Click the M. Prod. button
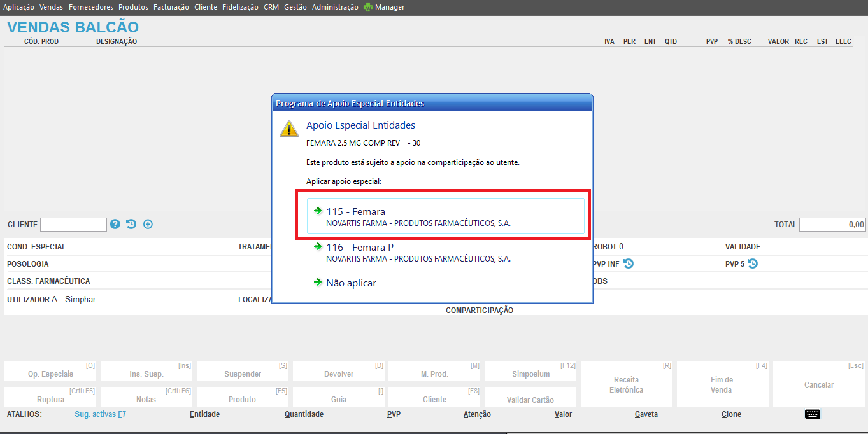Image resolution: width=868 pixels, height=434 pixels. pyautogui.click(x=435, y=372)
